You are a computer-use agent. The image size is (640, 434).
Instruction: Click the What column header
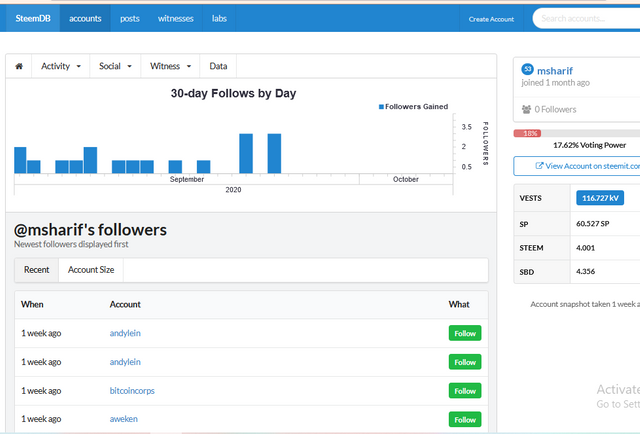point(459,305)
